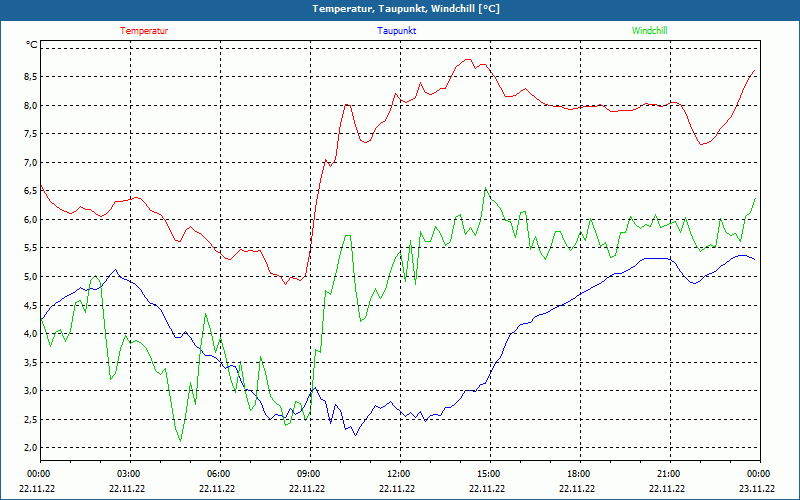Click the red temperature peak near 14:00

468,60
